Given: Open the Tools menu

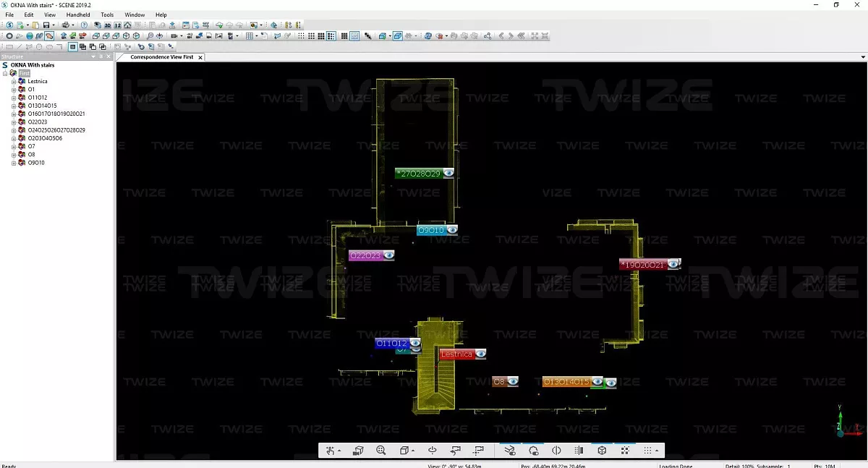Looking at the screenshot, I should [107, 14].
